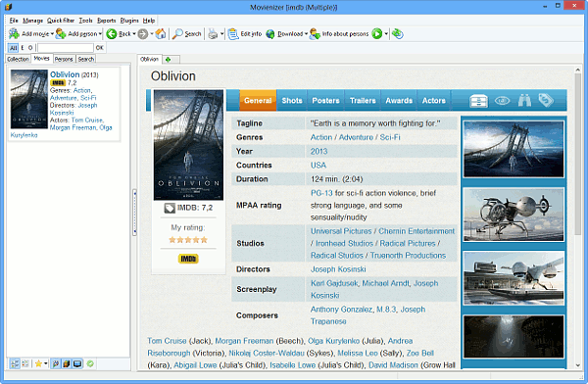Open the Shots tab
588x384 pixels.
click(x=292, y=101)
